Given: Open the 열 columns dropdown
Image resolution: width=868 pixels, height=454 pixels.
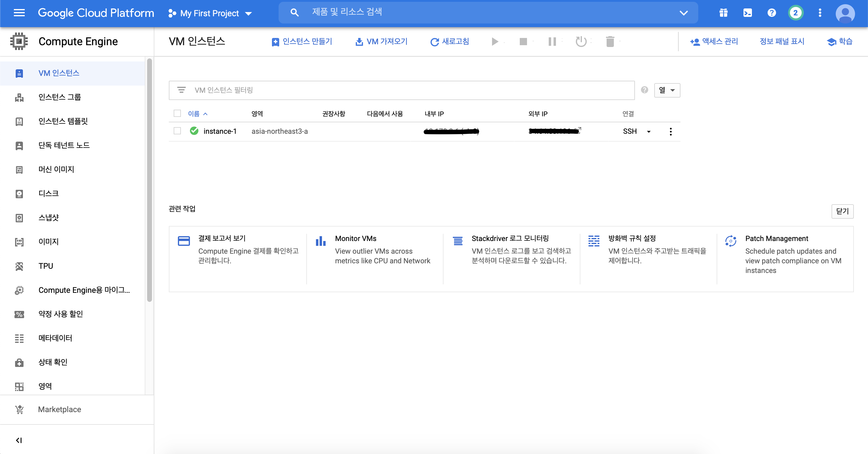Looking at the screenshot, I should coord(667,90).
